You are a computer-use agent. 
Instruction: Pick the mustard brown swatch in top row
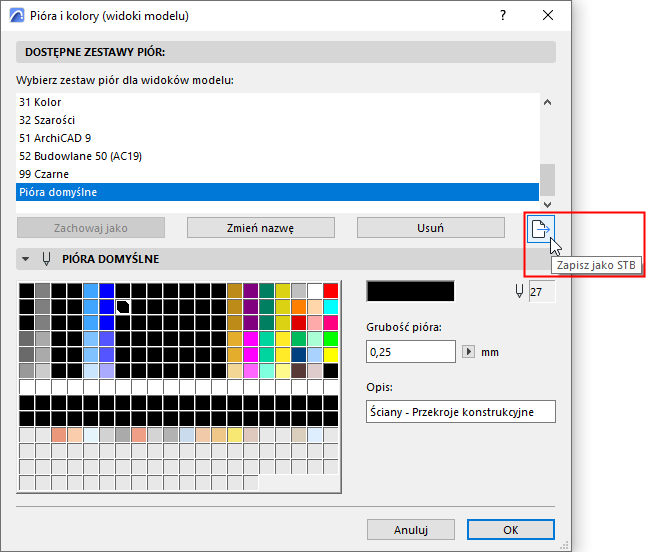[x=234, y=290]
